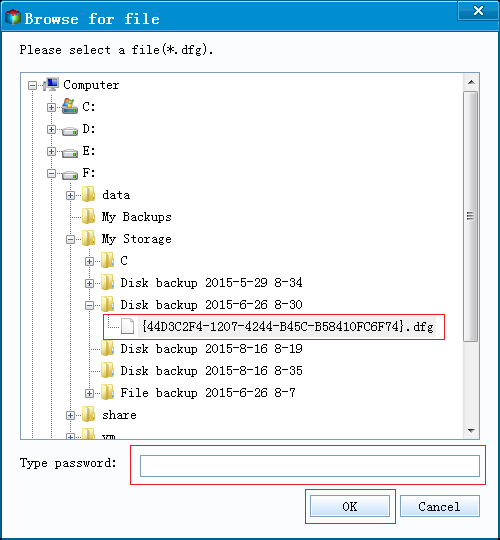Focus the Type password field
This screenshot has height=540, width=500.
point(310,466)
